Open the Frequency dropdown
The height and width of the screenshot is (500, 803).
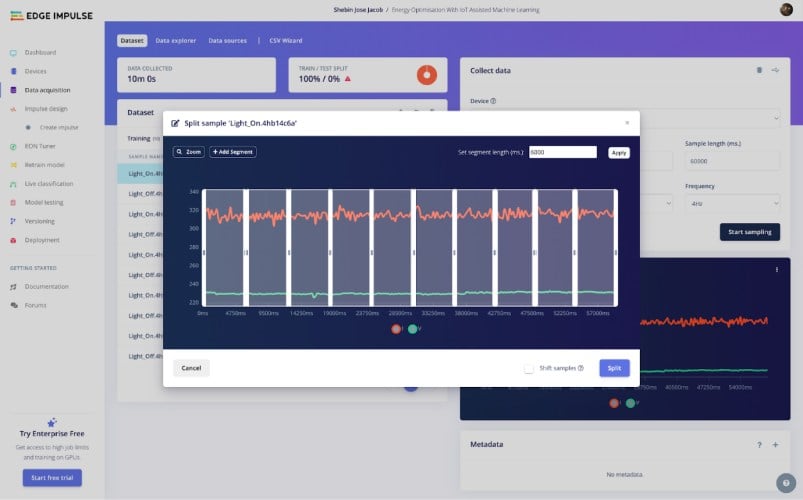pos(732,203)
